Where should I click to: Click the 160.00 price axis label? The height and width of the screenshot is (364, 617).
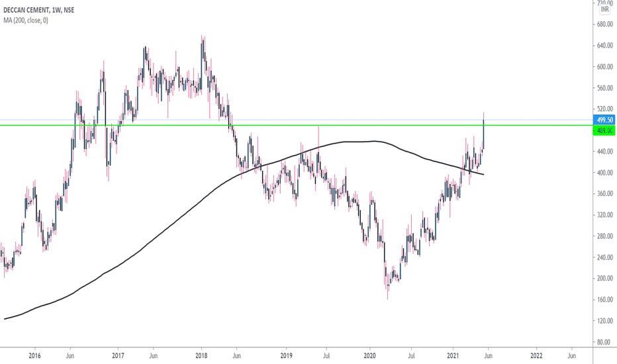(605, 300)
